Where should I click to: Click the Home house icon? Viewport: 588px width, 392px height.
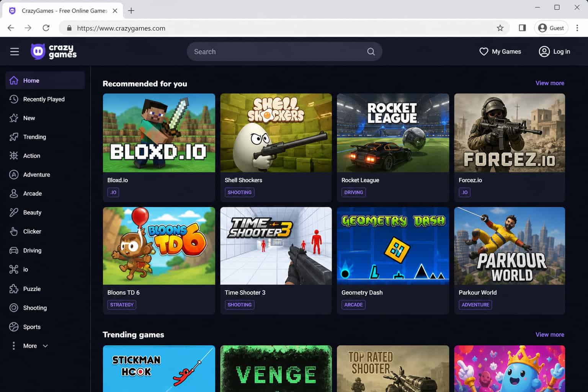[14, 80]
